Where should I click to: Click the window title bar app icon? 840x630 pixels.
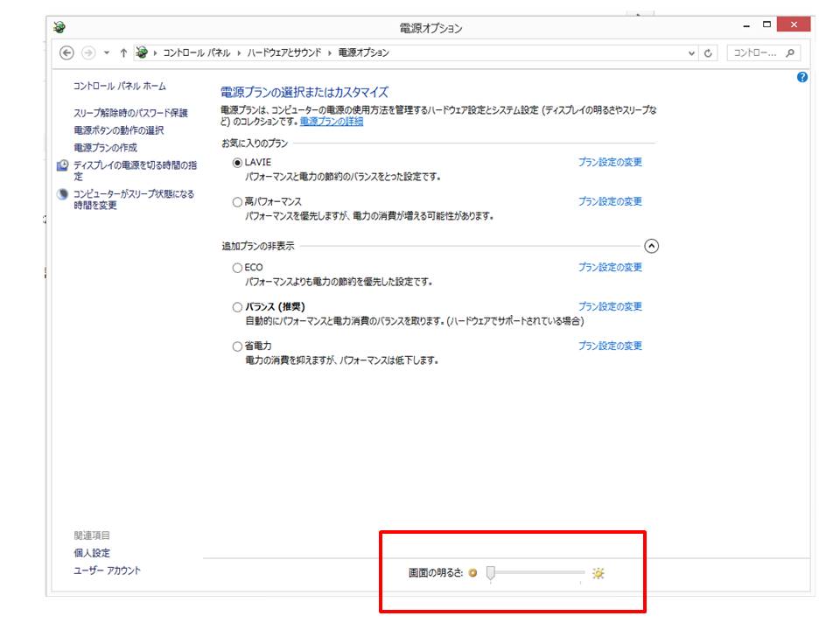[x=59, y=27]
